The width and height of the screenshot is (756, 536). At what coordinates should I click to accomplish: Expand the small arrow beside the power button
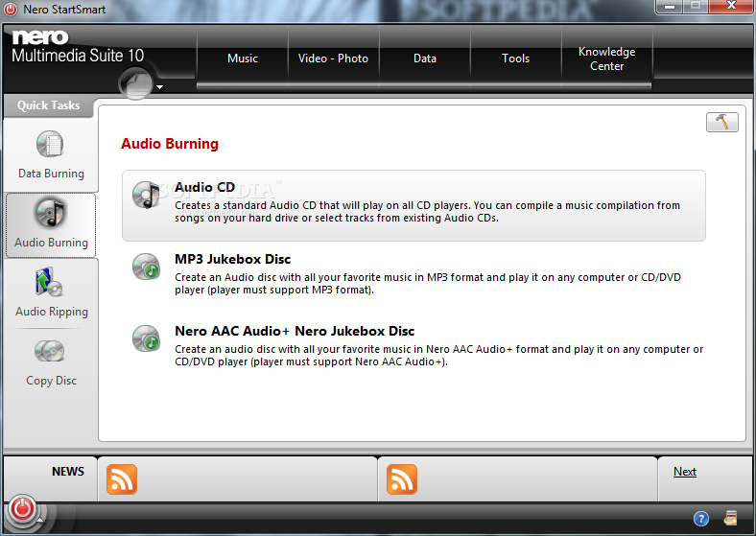[x=40, y=520]
